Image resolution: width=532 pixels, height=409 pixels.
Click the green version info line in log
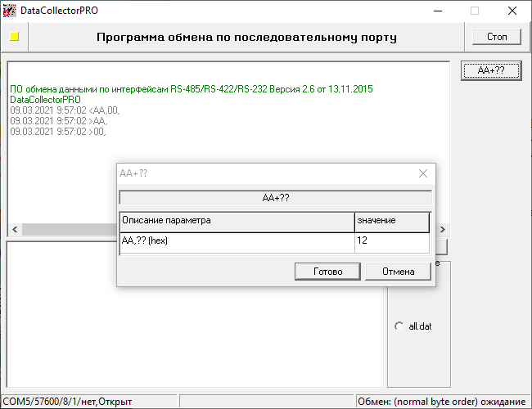tap(192, 89)
